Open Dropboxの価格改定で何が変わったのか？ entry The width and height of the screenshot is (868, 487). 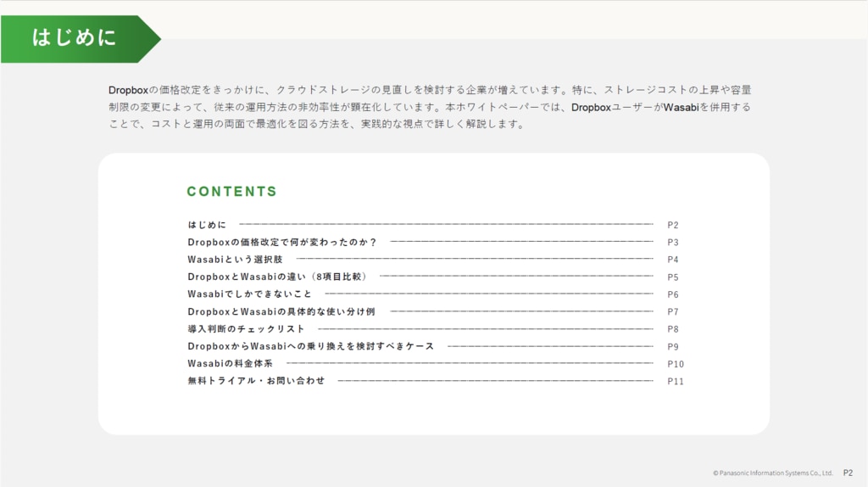coord(281,242)
